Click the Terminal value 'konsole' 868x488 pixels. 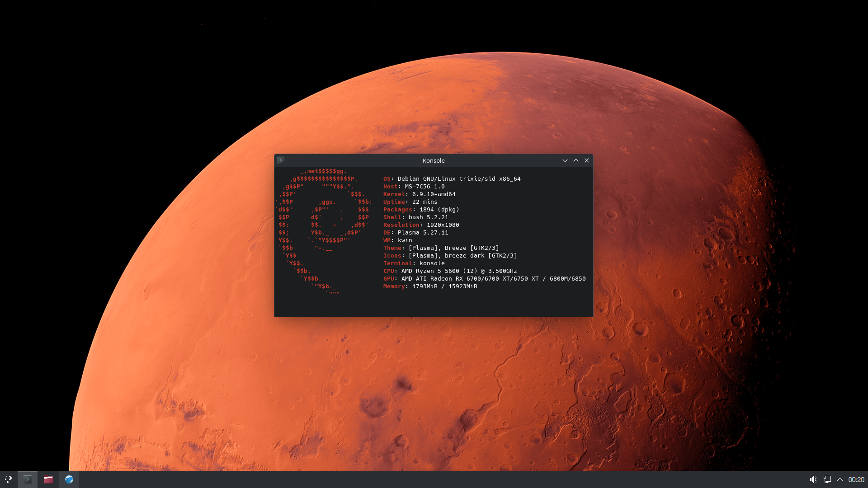click(x=432, y=263)
